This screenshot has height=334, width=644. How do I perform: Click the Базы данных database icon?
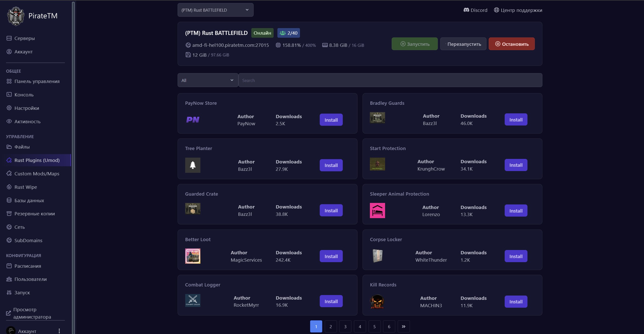coord(9,200)
